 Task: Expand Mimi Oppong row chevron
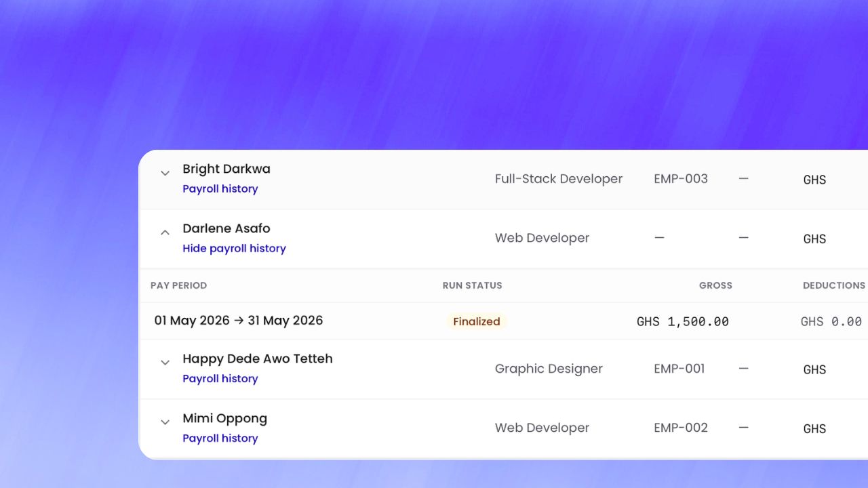(165, 422)
